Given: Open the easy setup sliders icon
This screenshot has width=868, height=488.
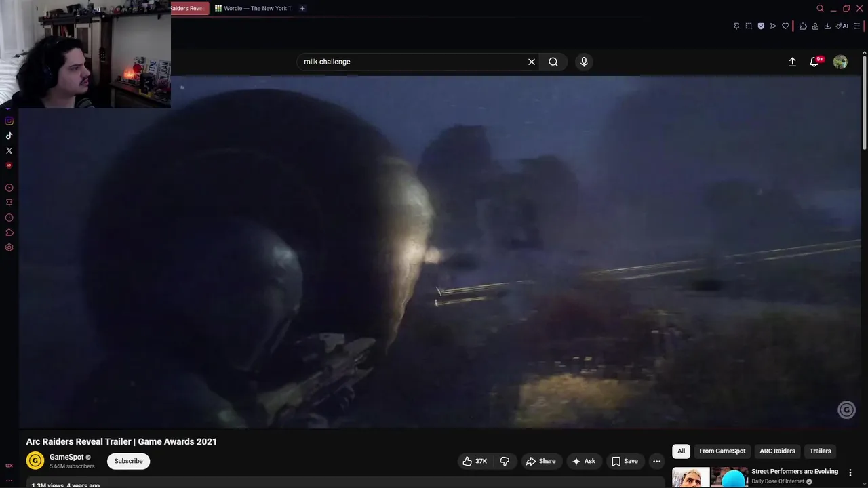Looking at the screenshot, I should tap(856, 26).
